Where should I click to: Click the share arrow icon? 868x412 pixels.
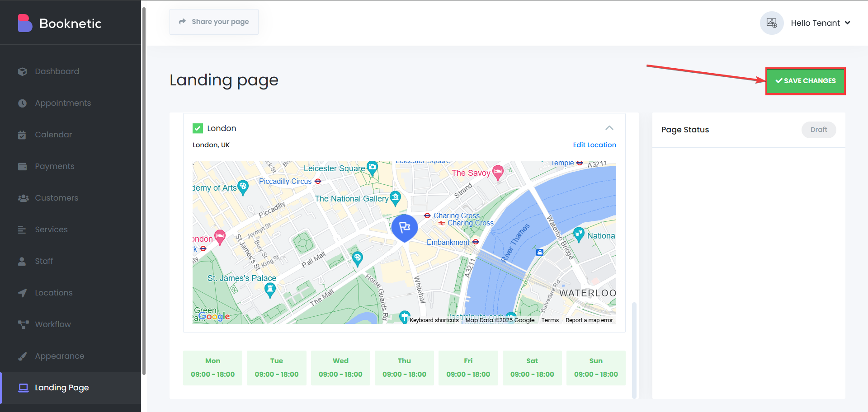(x=182, y=22)
